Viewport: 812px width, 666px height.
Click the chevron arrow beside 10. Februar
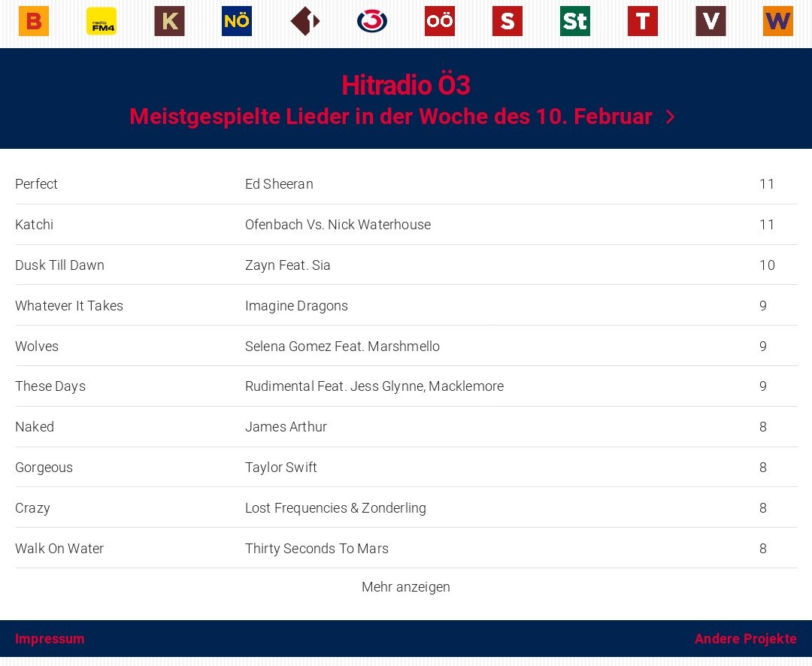[671, 117]
